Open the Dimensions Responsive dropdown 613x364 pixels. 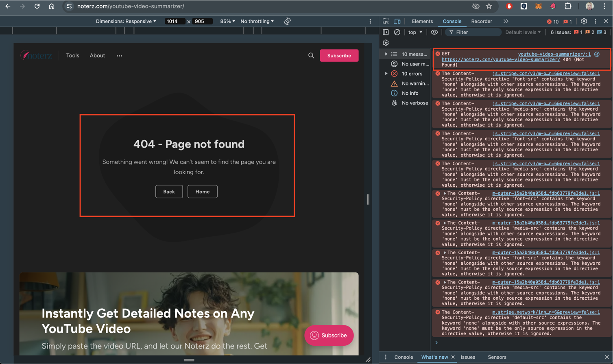coord(126,21)
